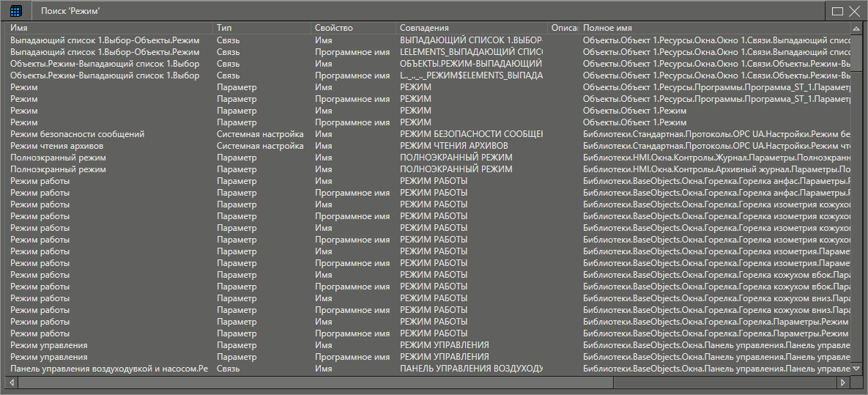Click the horizontal scrollbar right arrow
The width and height of the screenshot is (868, 395).
[843, 383]
